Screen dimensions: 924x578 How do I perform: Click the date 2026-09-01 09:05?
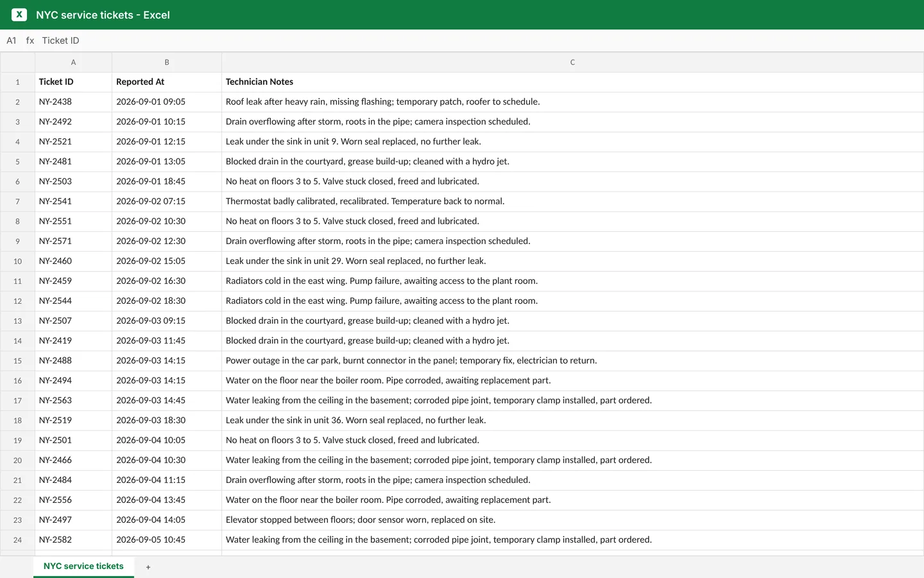[167, 102]
